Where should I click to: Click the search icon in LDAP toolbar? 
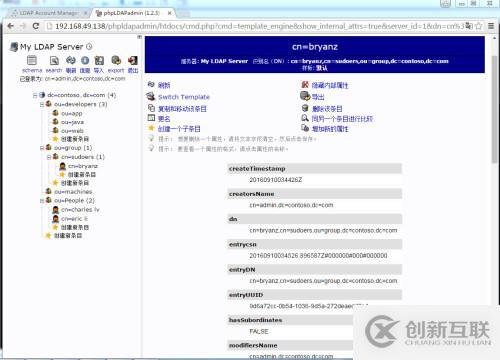[x=54, y=61]
